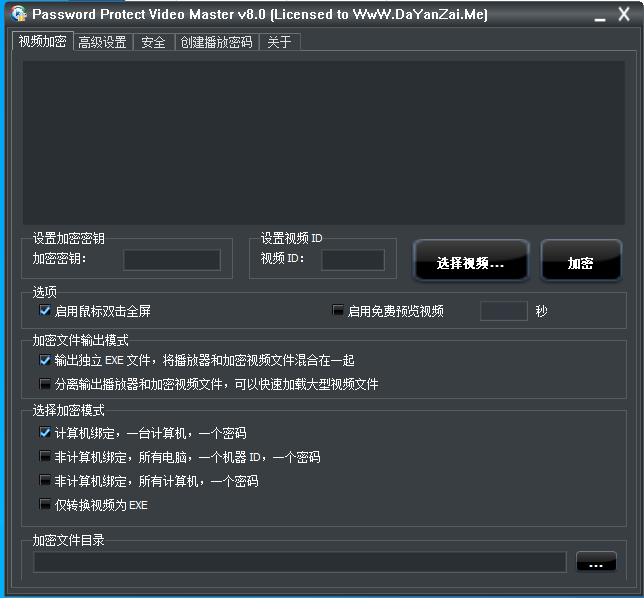Close the Password Protect Video Master window
644x598 pixels.
point(624,14)
